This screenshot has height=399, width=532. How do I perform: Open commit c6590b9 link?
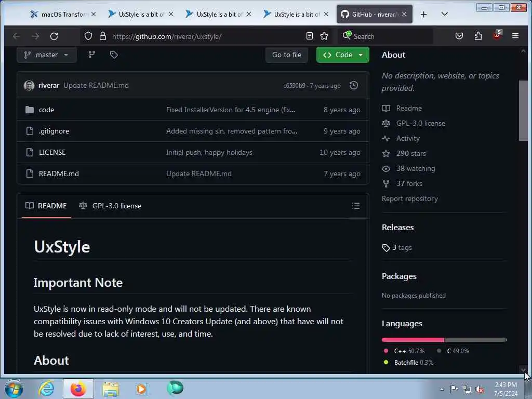click(294, 86)
